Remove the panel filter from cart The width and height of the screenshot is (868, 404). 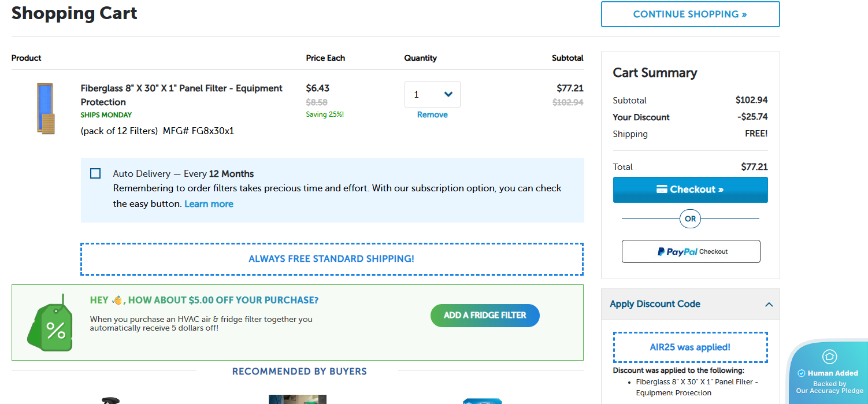432,115
